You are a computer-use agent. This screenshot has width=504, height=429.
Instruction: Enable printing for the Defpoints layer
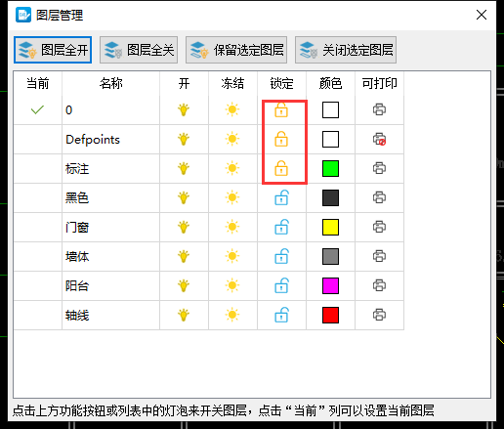coord(380,139)
